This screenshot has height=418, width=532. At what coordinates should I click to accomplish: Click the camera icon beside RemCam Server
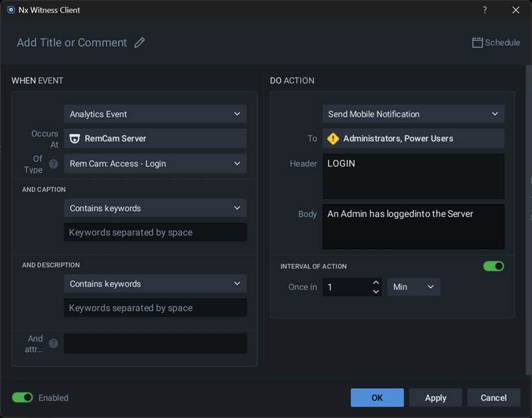75,139
